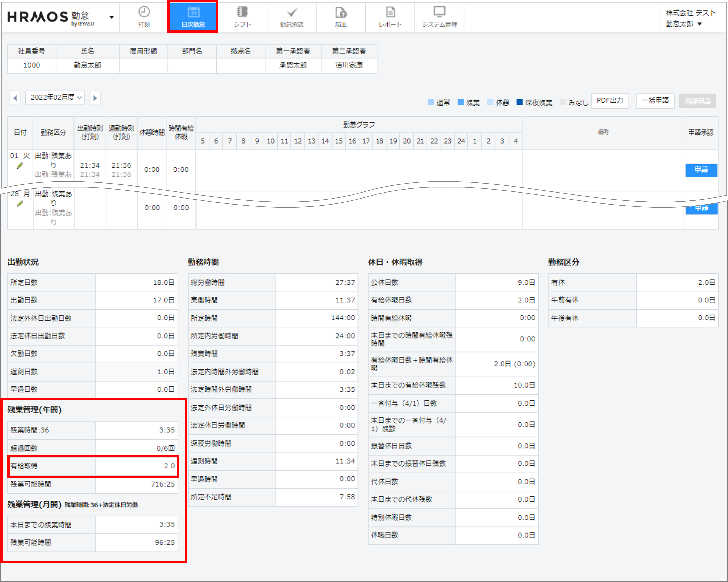
Task: Open the レポート report icon tab
Action: click(x=390, y=17)
